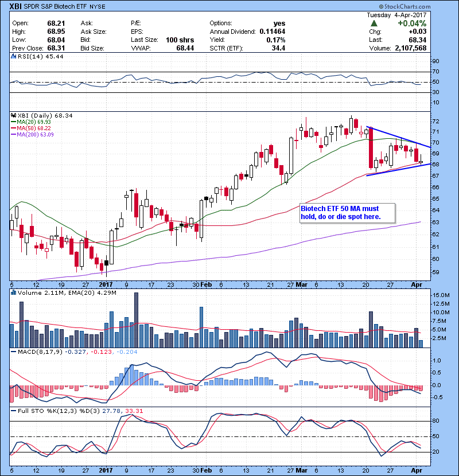Click the VWAP value 68.44
This screenshot has height=476, width=459.
click(x=185, y=48)
